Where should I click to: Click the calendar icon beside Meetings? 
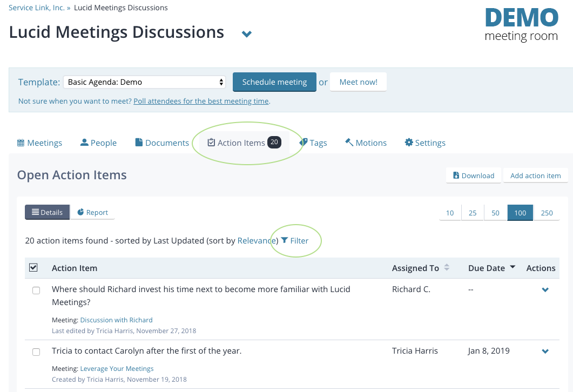point(21,143)
